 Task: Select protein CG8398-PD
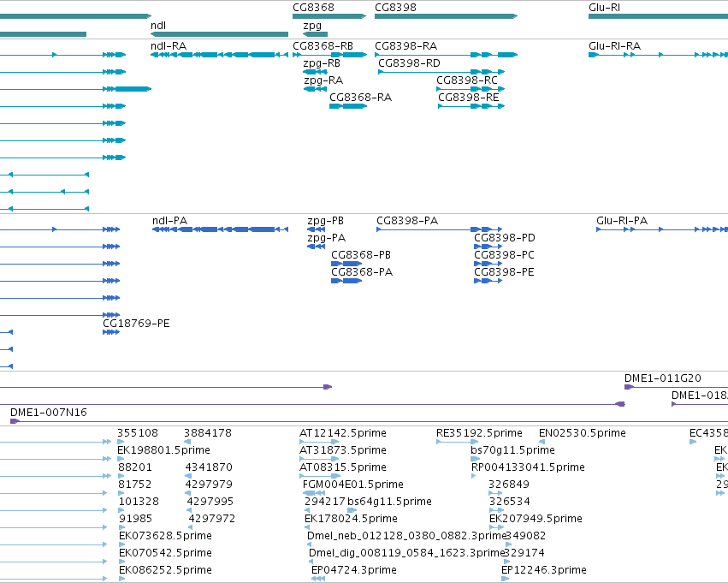tap(488, 247)
